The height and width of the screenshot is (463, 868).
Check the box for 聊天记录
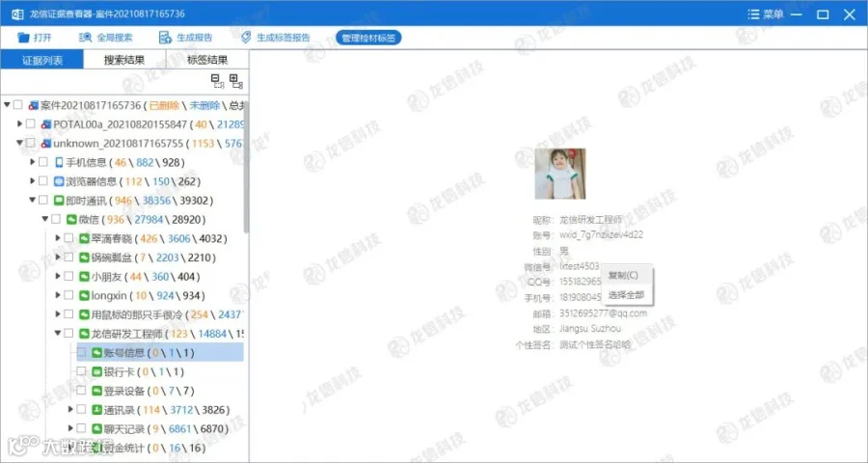[x=81, y=428]
